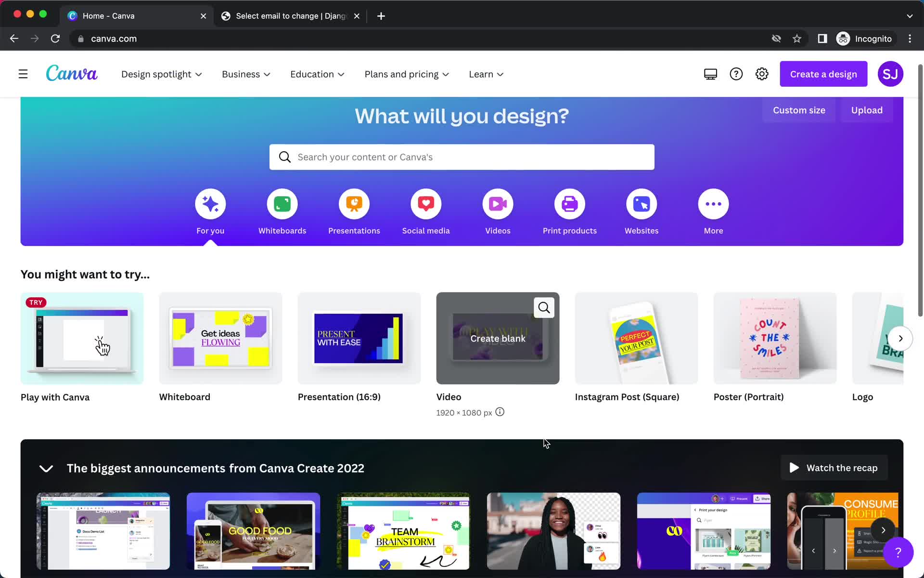The width and height of the screenshot is (924, 578).
Task: Click the magnifier icon on Video card
Action: (x=544, y=308)
